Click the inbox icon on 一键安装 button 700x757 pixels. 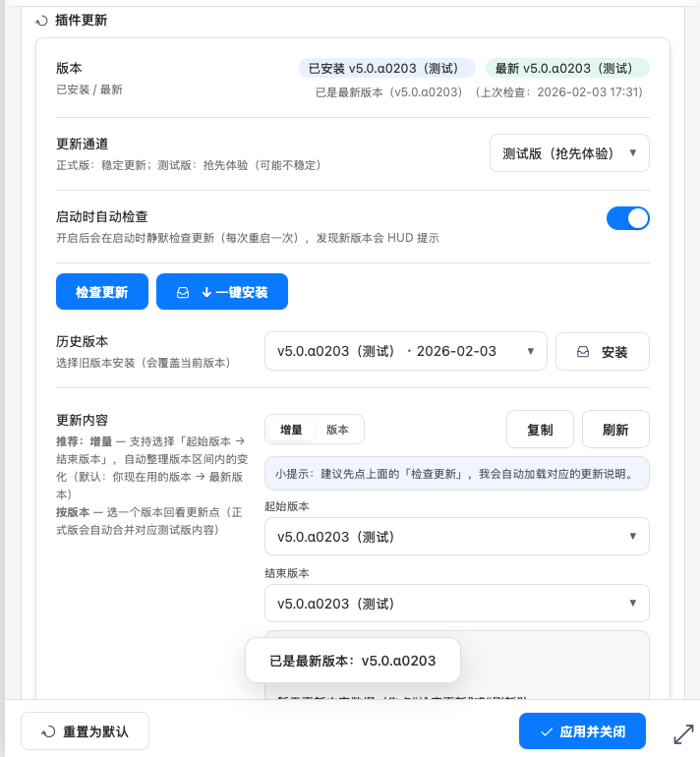pyautogui.click(x=182, y=292)
